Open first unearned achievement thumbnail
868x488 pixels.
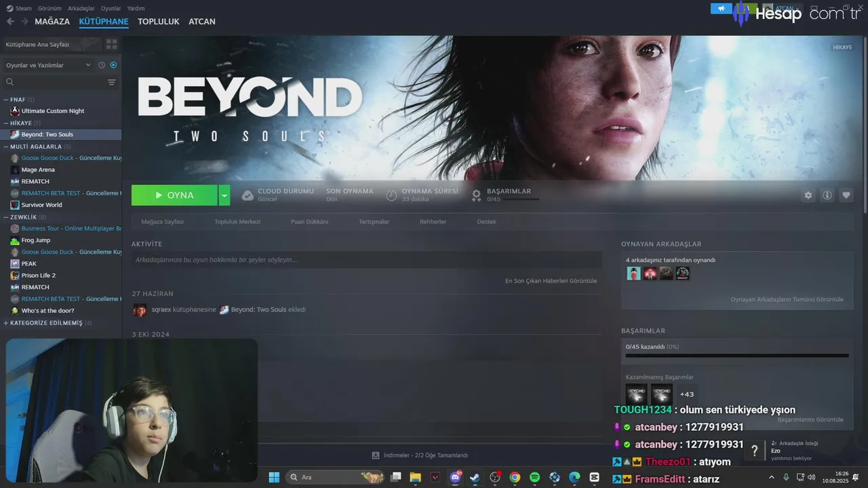637,394
